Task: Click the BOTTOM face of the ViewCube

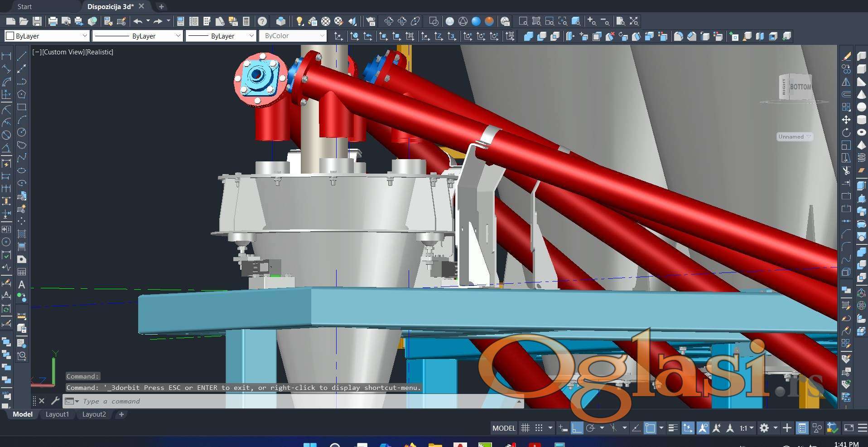Action: click(800, 87)
